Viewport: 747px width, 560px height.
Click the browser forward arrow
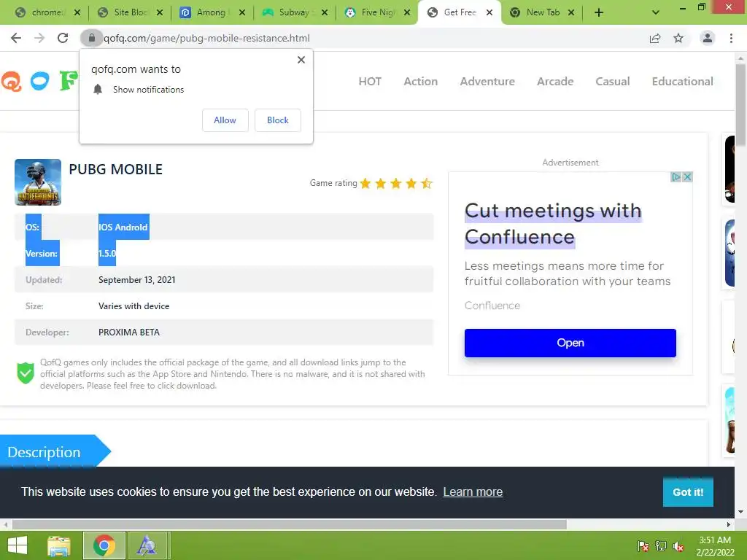pos(39,38)
